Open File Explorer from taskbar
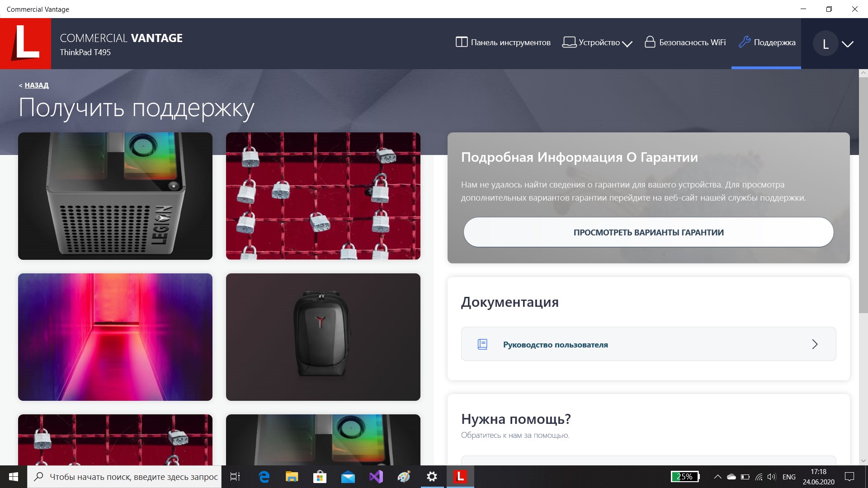 click(292, 477)
